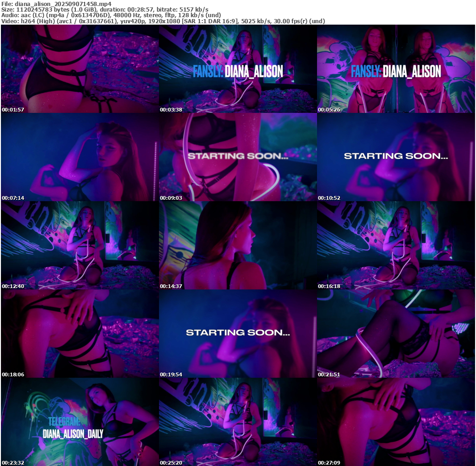The width and height of the screenshot is (476, 466).
Task: Click the frame stamped 00:10:52
Action: 396,157
